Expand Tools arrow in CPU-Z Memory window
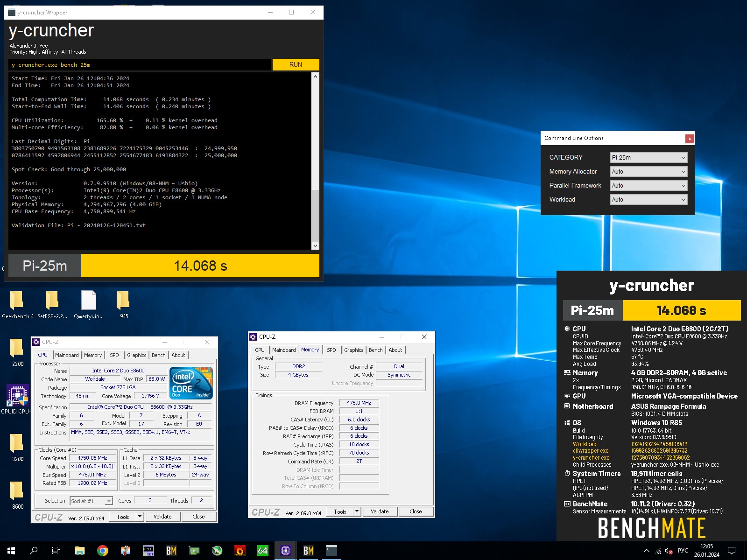The width and height of the screenshot is (747, 560). click(357, 511)
